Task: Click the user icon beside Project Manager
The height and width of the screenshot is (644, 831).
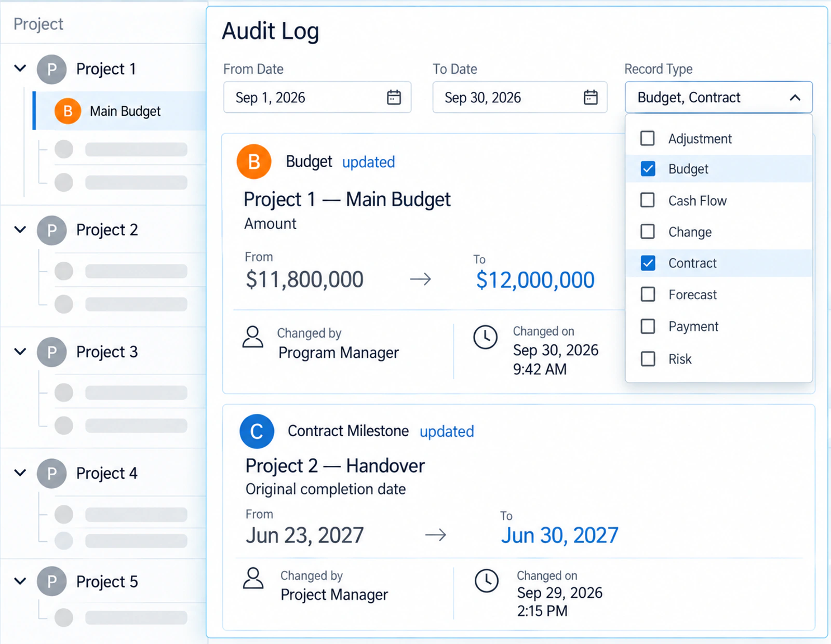Action: (x=253, y=578)
